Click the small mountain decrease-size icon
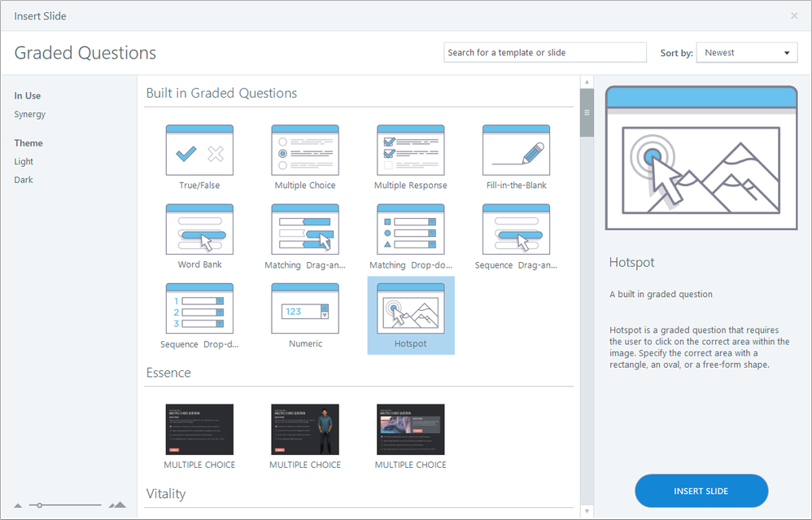This screenshot has width=812, height=520. [18, 505]
